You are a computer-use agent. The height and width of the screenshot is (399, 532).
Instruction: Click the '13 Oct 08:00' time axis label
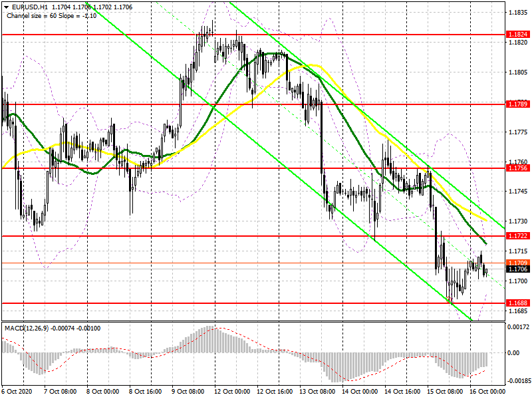tap(317, 392)
